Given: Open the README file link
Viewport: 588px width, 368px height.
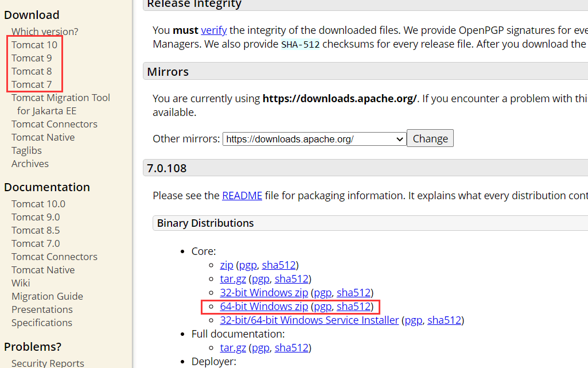Looking at the screenshot, I should click(x=242, y=195).
